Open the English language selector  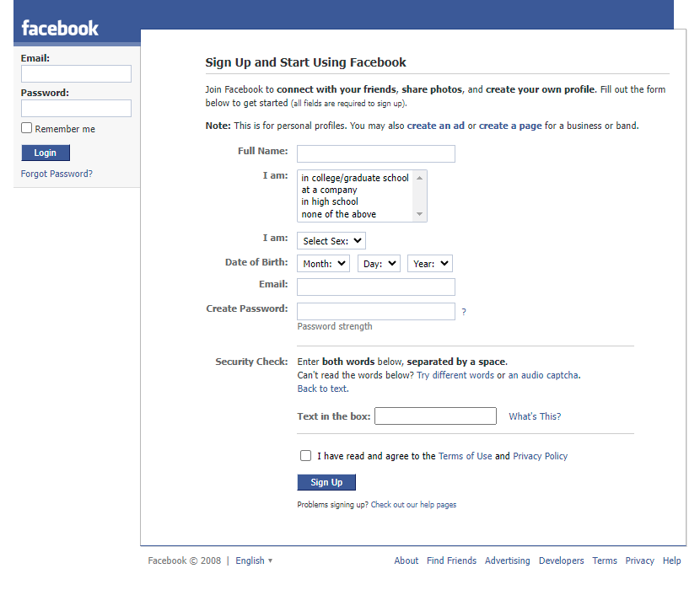pyautogui.click(x=254, y=560)
